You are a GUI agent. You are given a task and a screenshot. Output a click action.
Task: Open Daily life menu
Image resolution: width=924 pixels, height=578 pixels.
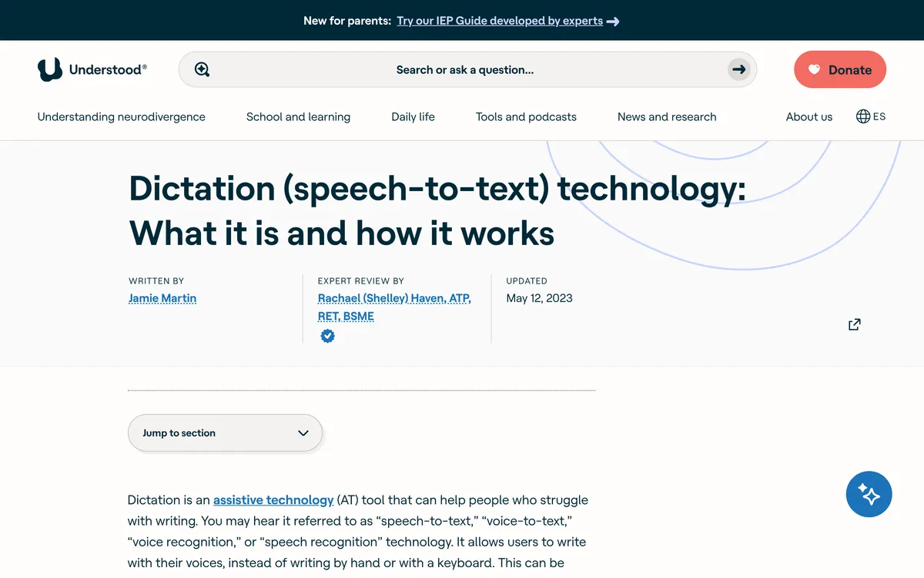tap(413, 117)
